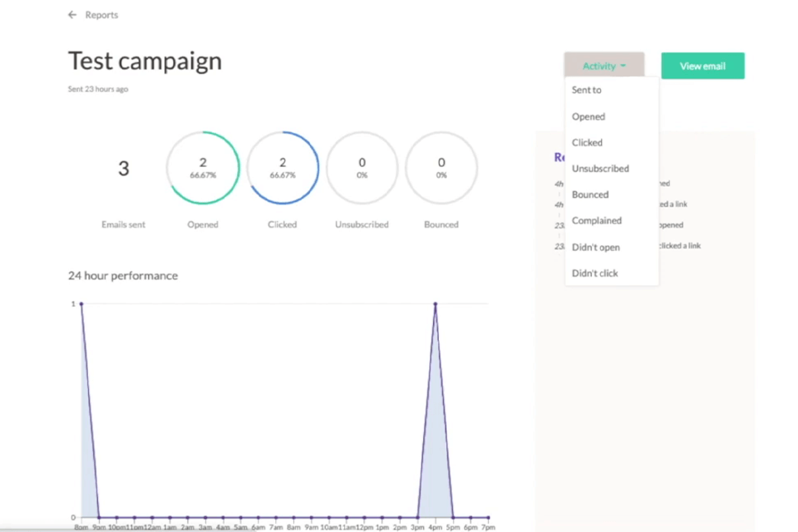Click 'Emails sent' label
798x532 pixels.
123,224
